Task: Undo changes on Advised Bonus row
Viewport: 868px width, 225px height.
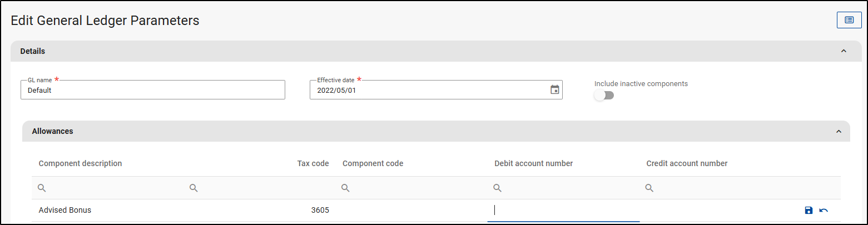Action: click(x=824, y=210)
